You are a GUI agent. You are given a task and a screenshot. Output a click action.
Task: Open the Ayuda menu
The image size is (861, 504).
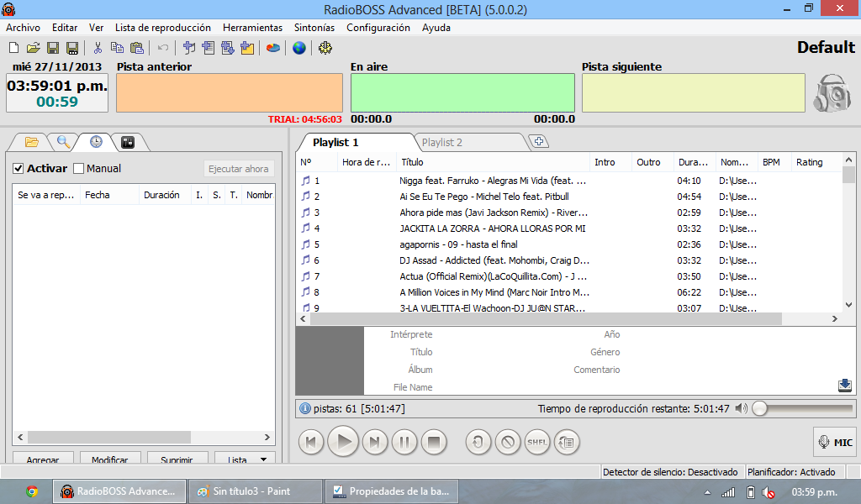[x=436, y=28]
